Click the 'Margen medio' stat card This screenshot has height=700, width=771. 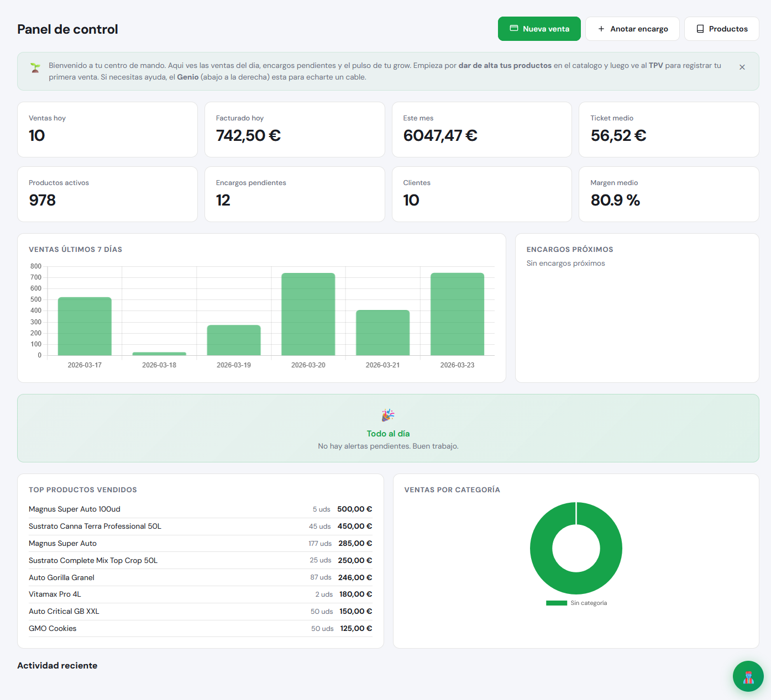point(669,194)
